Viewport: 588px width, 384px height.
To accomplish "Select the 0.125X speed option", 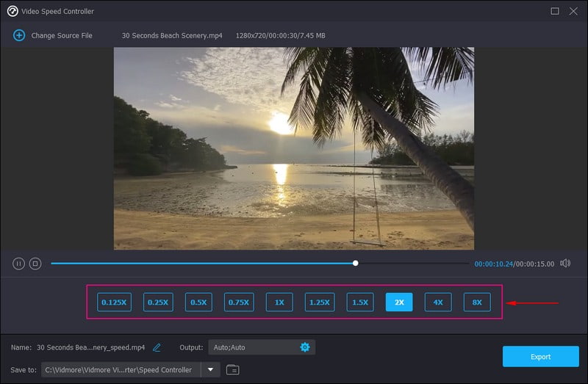I will click(x=114, y=302).
